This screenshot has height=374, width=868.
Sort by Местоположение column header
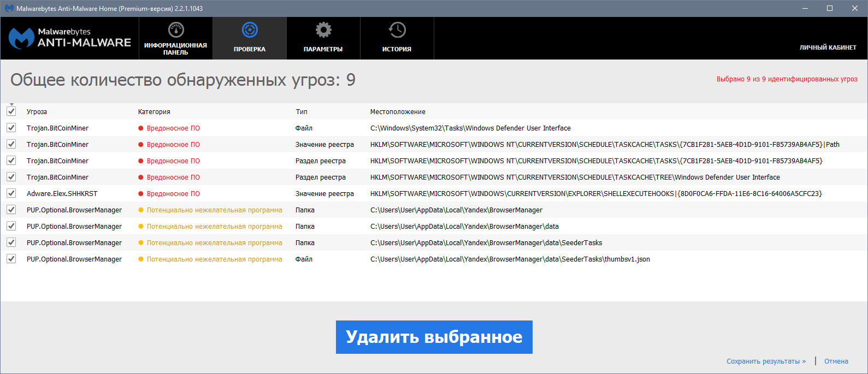click(398, 112)
